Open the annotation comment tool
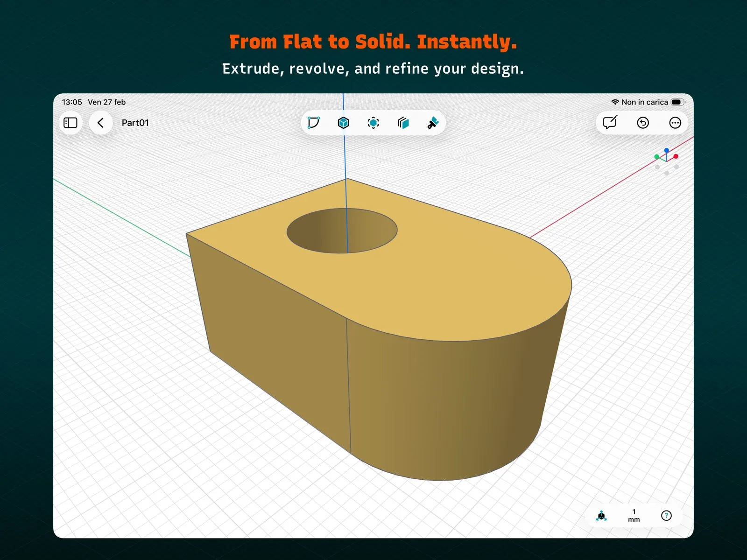This screenshot has width=747, height=560. [610, 122]
